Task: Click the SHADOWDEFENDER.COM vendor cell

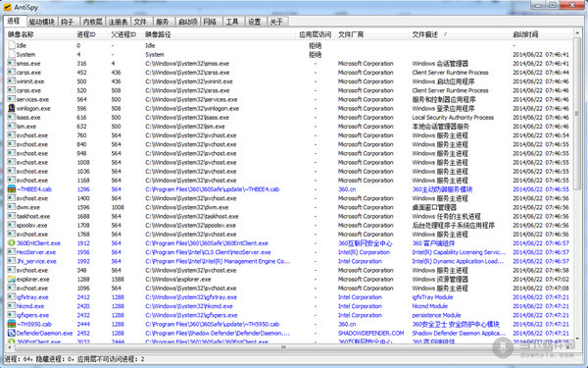Action: tap(370, 333)
